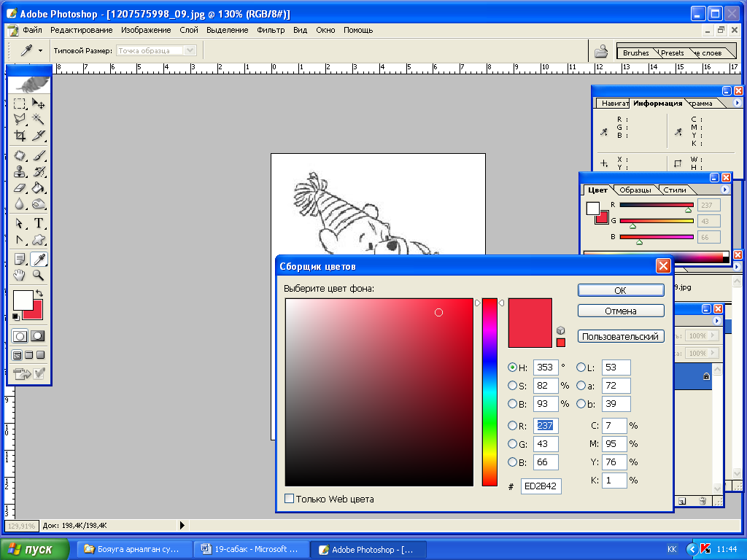Confirm the color with OK button
Screen dimensions: 747x560
click(621, 290)
